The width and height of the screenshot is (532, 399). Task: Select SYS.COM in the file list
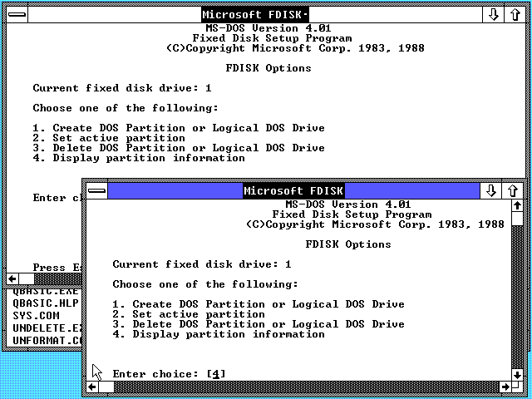pyautogui.click(x=36, y=316)
